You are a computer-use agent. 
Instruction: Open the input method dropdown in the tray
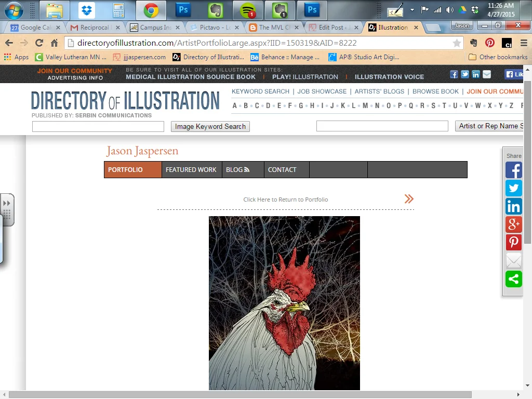(413, 10)
